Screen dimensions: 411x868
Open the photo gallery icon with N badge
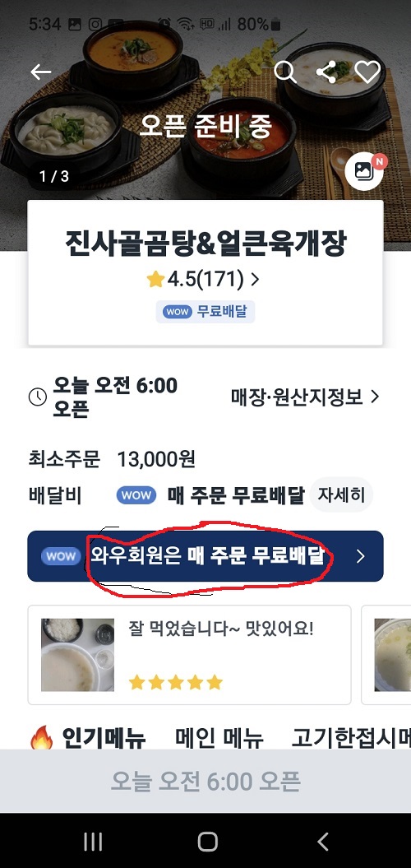pyautogui.click(x=364, y=171)
